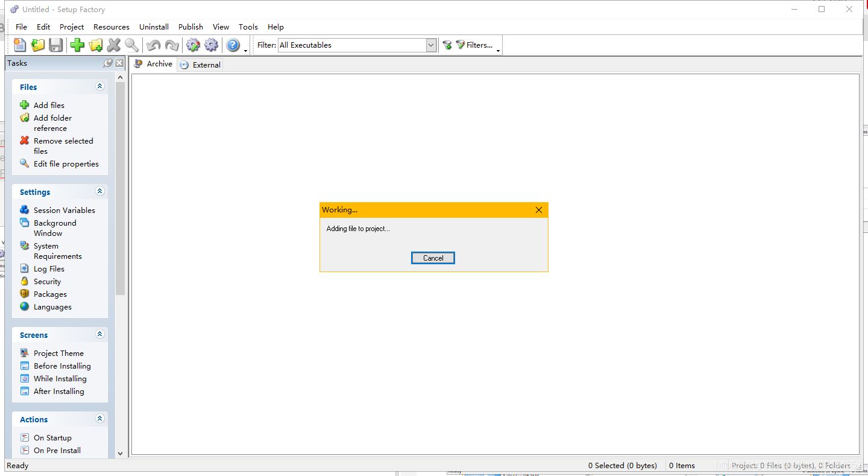Open the Filters... toolbar button
Screen dimensions: 868x476
coord(474,45)
